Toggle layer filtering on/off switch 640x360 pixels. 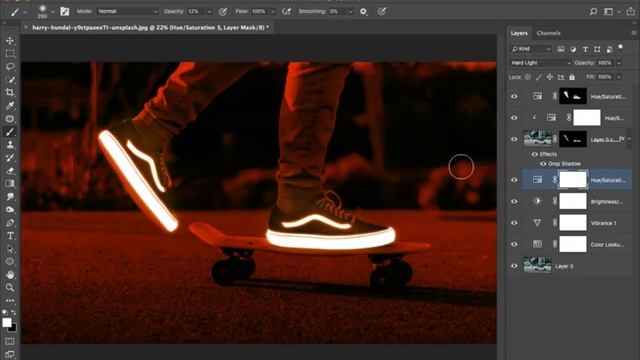click(620, 47)
